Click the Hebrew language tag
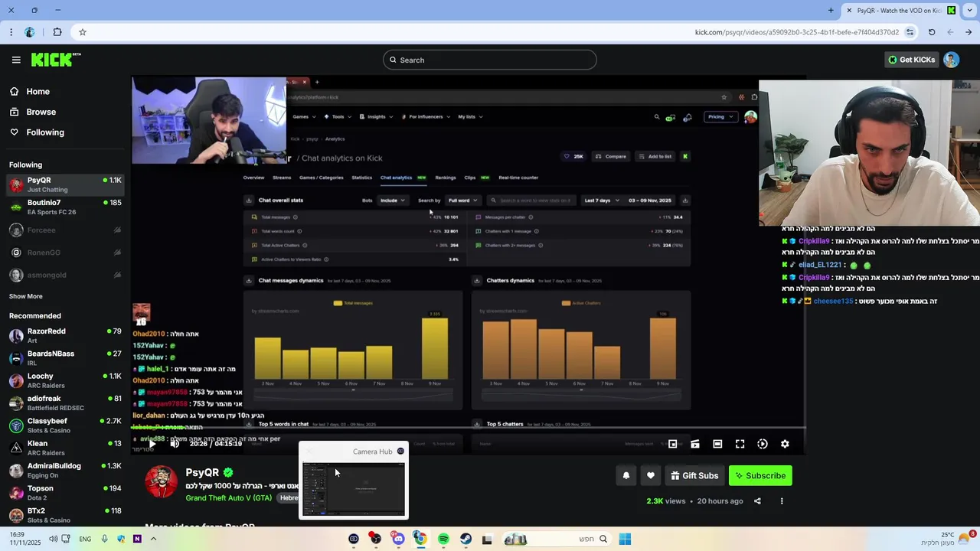This screenshot has height=551, width=980. click(x=289, y=498)
